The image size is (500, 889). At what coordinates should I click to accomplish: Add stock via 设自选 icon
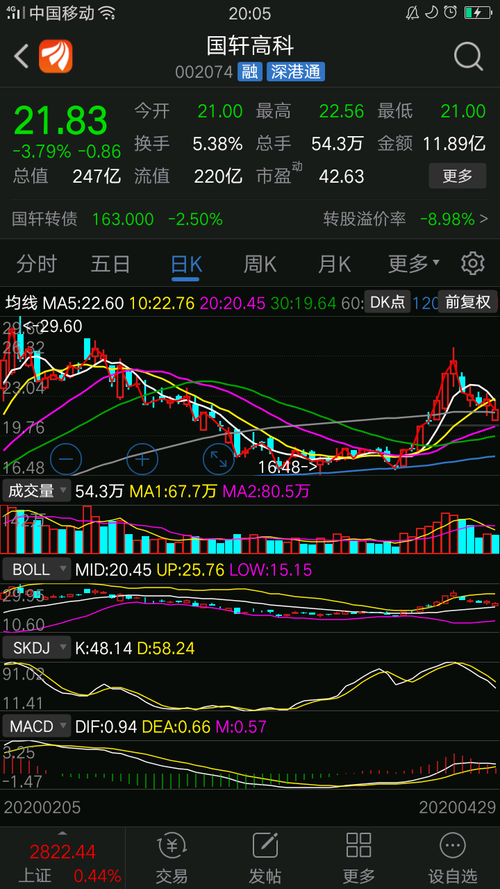452,857
